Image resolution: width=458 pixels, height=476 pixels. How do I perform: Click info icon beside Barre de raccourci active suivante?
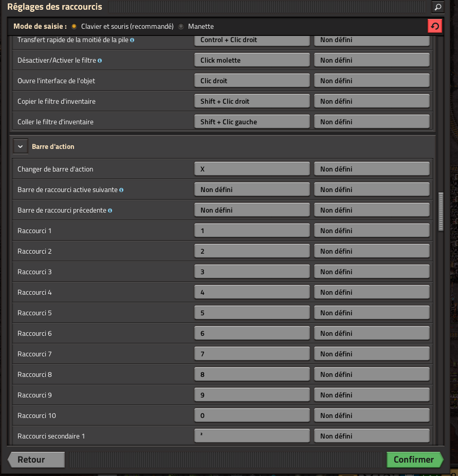click(121, 189)
